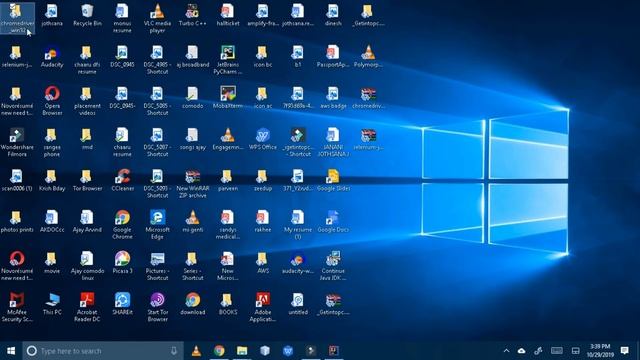Select the photos prints folder

click(x=17, y=222)
